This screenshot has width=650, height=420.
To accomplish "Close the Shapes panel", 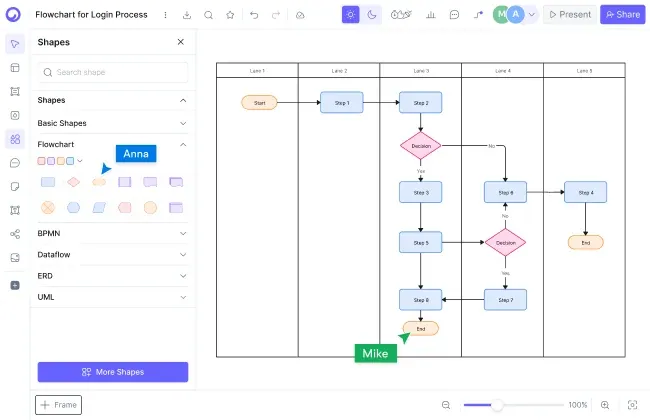I will point(180,42).
